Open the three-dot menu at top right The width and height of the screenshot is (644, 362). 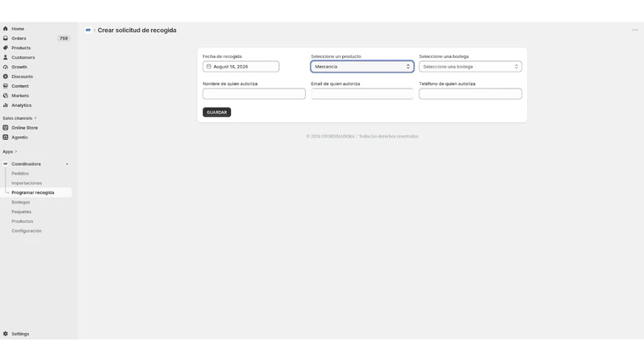(635, 30)
